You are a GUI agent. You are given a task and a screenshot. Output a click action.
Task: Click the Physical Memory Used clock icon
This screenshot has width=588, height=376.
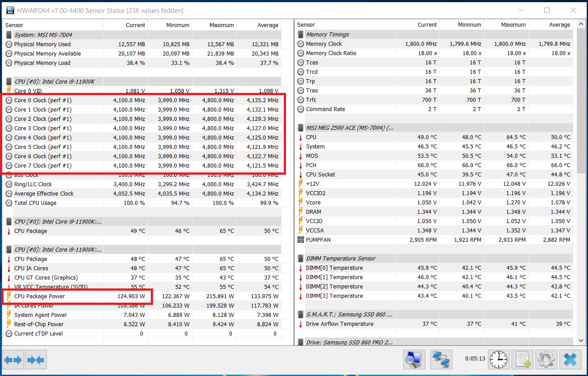pyautogui.click(x=9, y=44)
